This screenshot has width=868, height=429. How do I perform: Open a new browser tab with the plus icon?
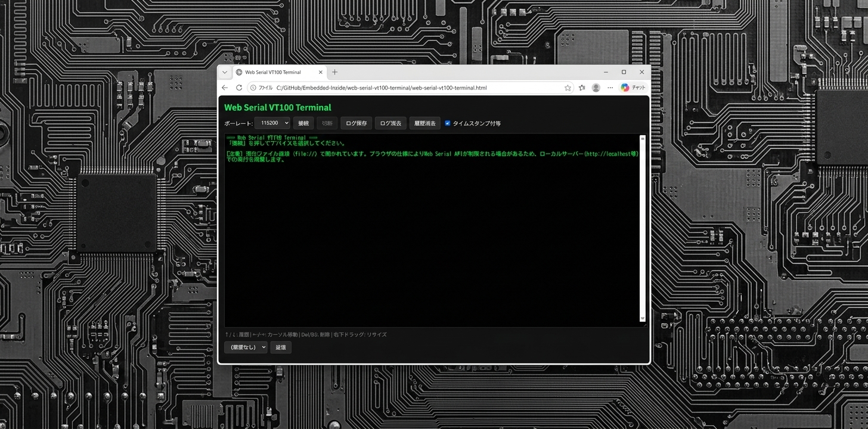click(334, 72)
